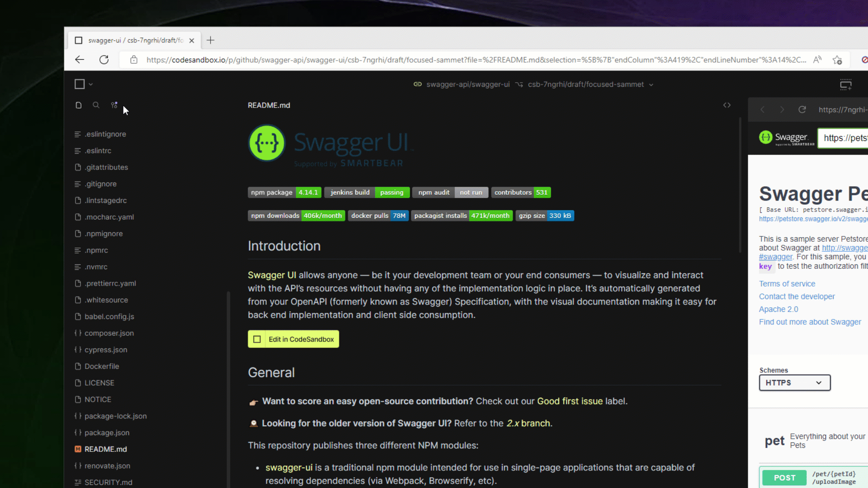Image resolution: width=868 pixels, height=488 pixels.
Task: Refresh the preview pane
Action: pyautogui.click(x=802, y=109)
